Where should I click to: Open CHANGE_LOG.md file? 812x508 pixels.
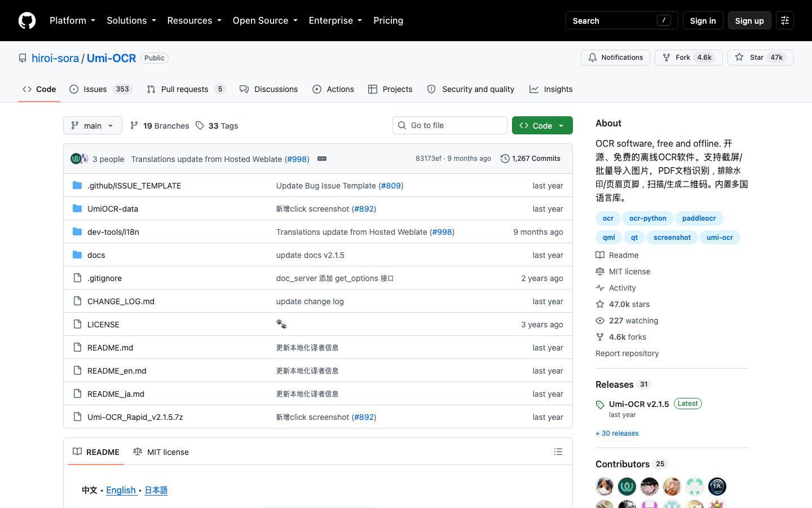[x=121, y=301]
